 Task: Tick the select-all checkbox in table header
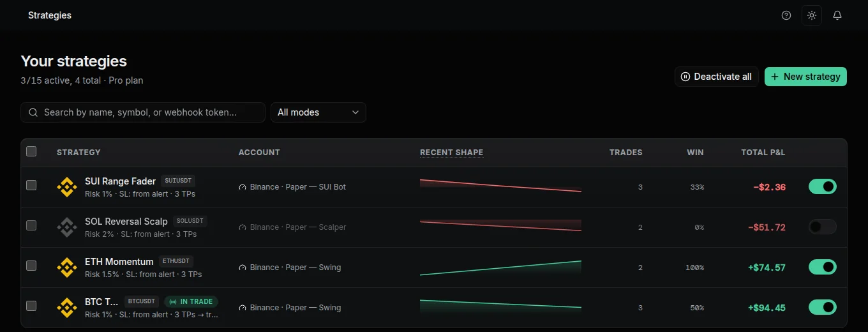pyautogui.click(x=31, y=151)
